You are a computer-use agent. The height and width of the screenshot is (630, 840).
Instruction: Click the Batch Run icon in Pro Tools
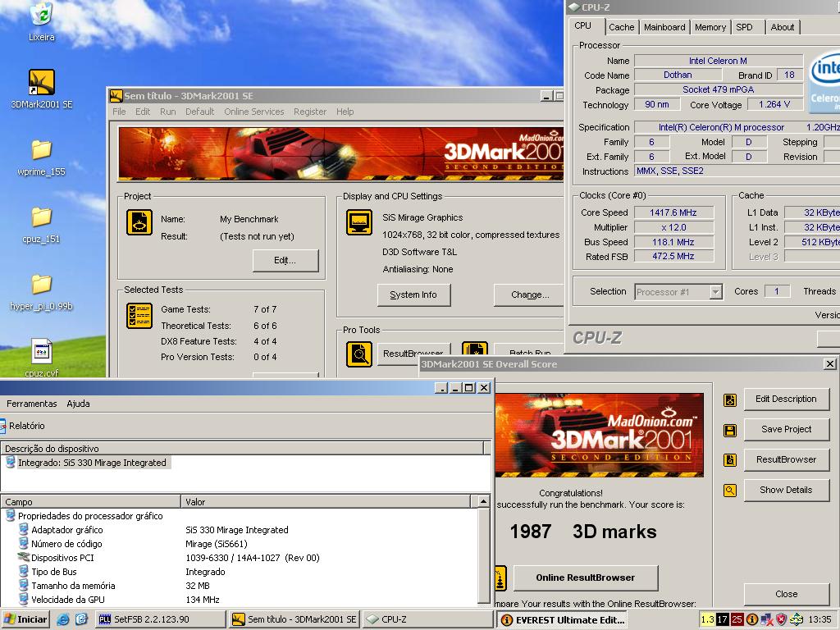[475, 348]
